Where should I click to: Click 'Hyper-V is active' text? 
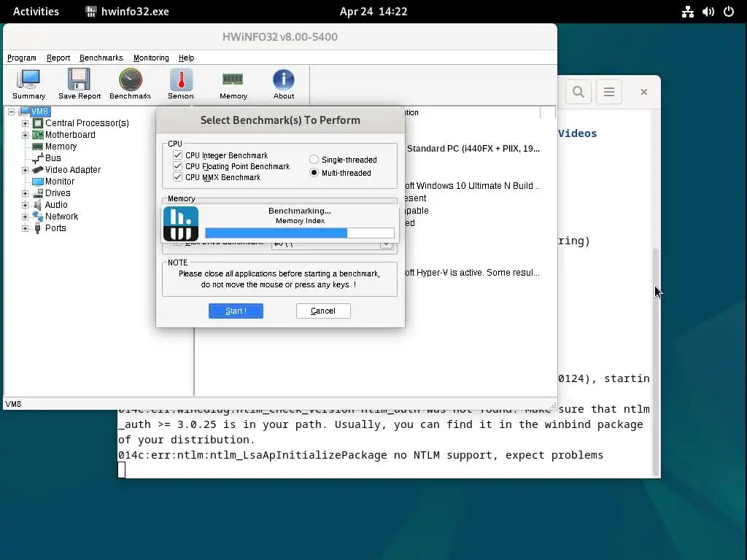coord(449,273)
